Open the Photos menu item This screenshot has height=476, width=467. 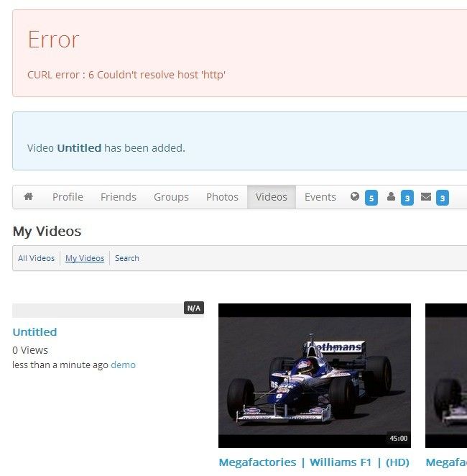[222, 197]
